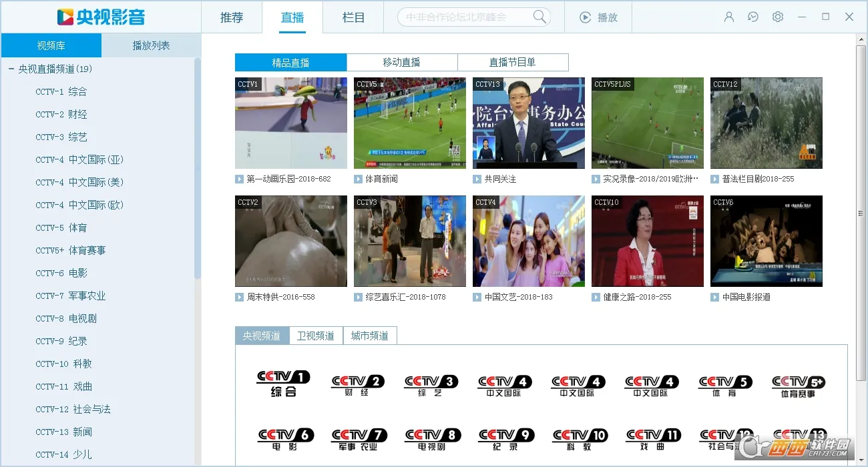868x467 pixels.
Task: Open the feedback message icon
Action: point(753,17)
